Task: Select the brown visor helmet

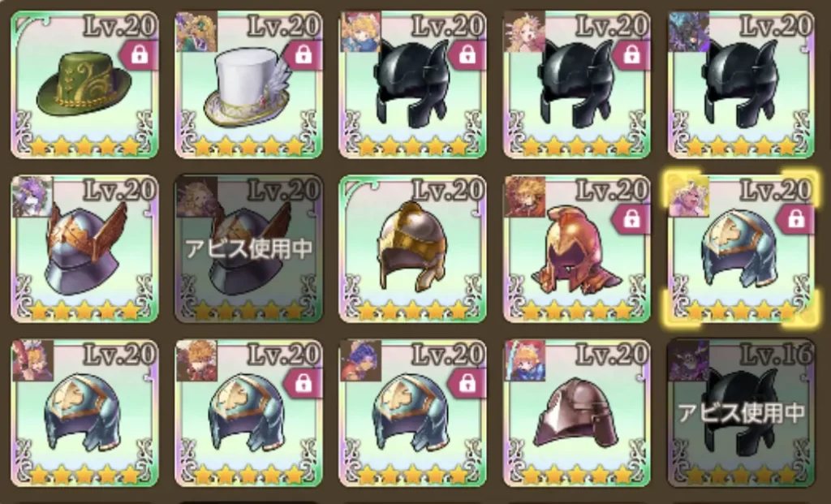Action: [x=577, y=413]
